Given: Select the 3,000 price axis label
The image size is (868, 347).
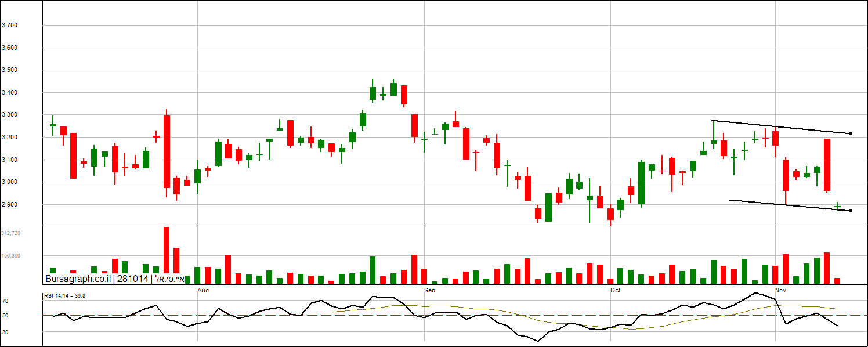Looking at the screenshot, I should [x=10, y=182].
